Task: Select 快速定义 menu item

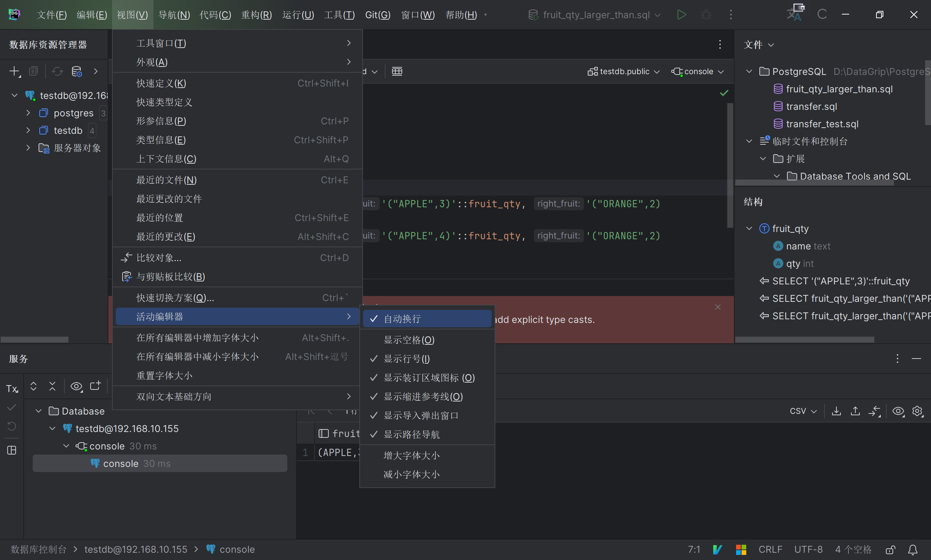Action: pyautogui.click(x=237, y=83)
